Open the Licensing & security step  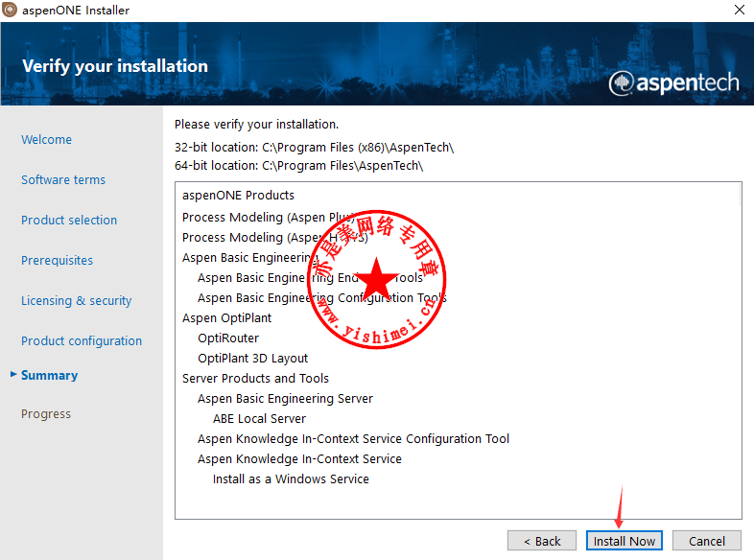pos(76,301)
